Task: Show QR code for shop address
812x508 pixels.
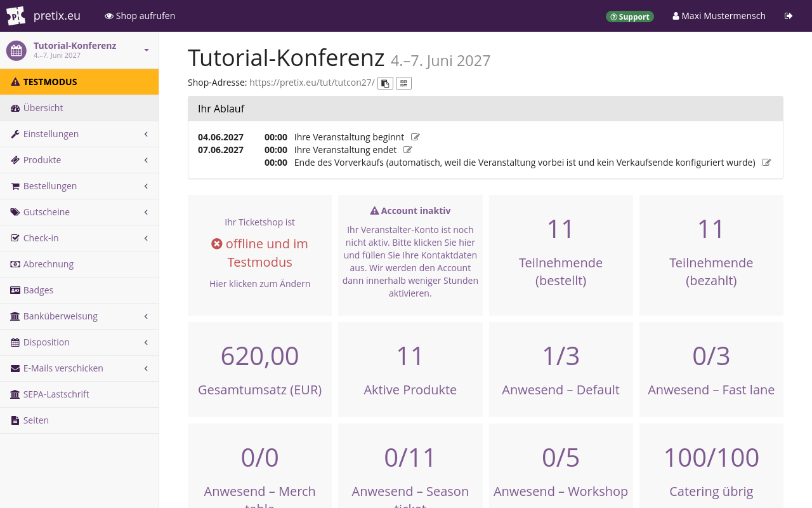Action: (403, 83)
